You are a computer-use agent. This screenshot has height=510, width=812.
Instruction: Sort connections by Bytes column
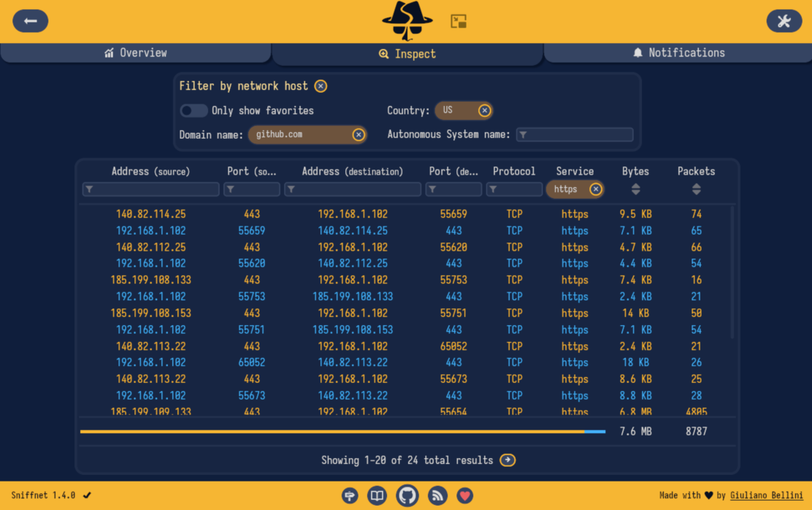pos(635,189)
